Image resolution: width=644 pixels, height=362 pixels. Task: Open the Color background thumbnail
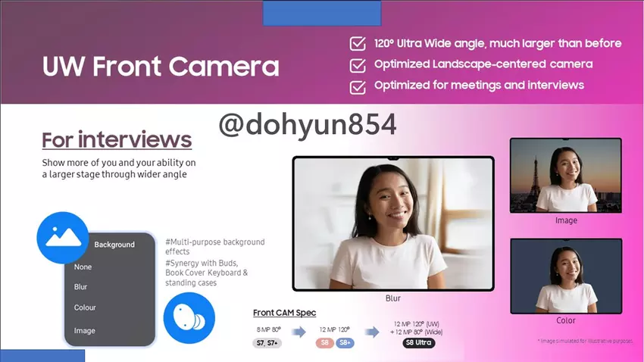point(565,276)
